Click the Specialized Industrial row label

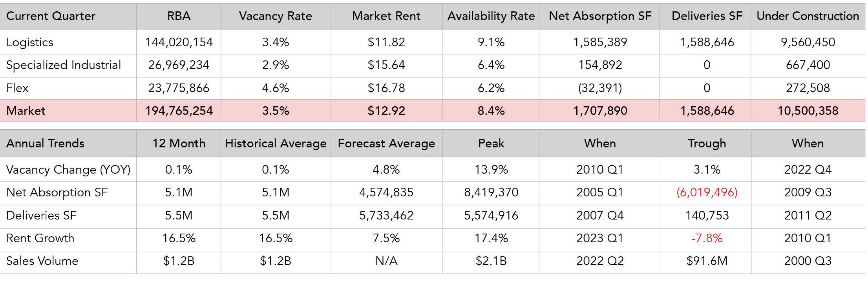click(x=64, y=65)
